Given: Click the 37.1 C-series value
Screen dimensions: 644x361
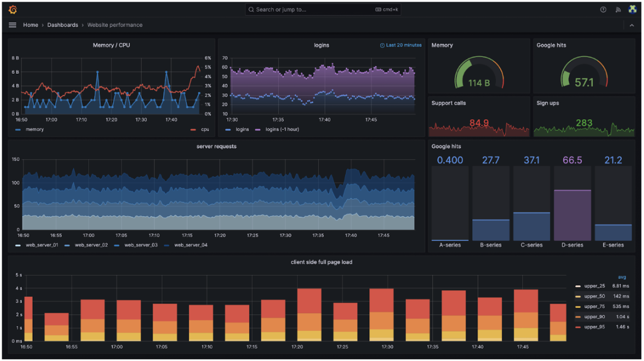Looking at the screenshot, I should [531, 160].
